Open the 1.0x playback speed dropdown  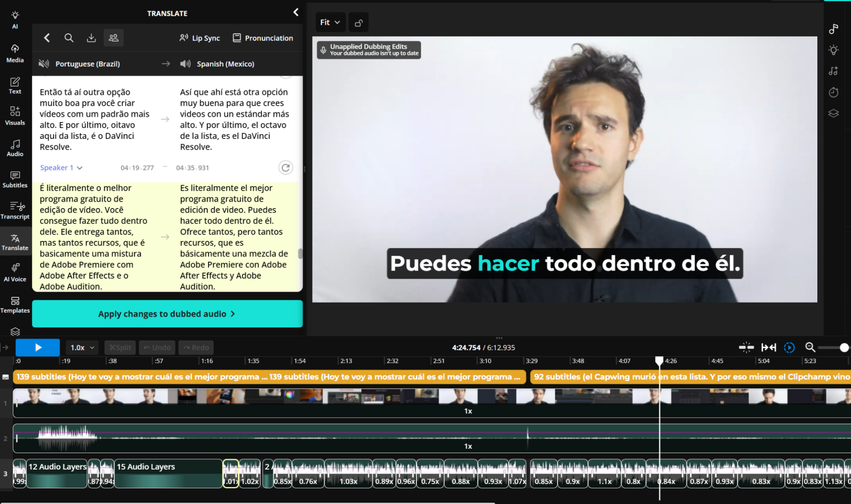(81, 347)
